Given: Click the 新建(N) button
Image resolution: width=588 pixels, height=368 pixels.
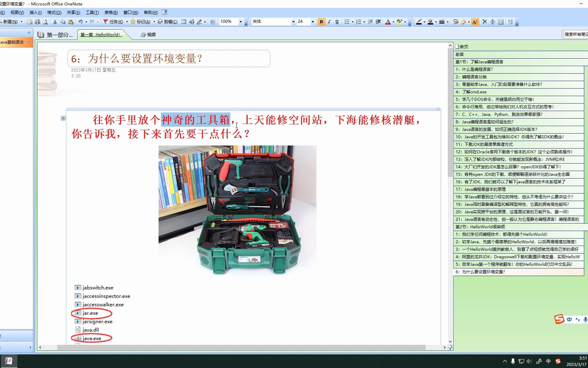Looking at the screenshot, I should pyautogui.click(x=10, y=21).
